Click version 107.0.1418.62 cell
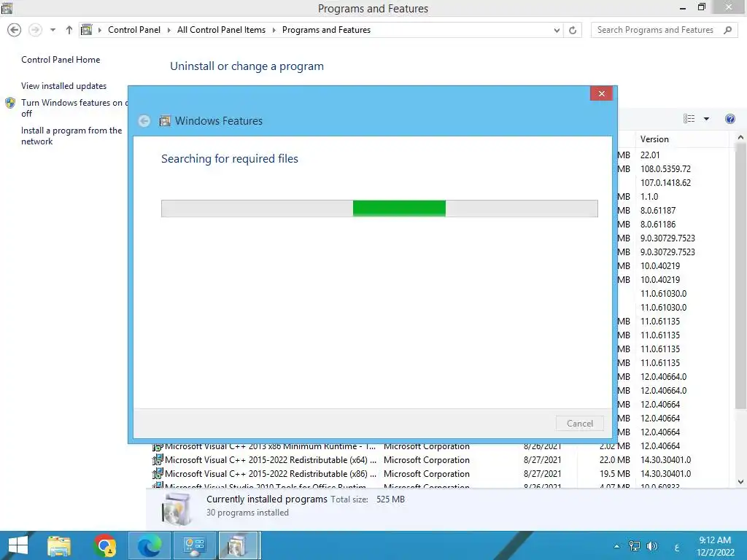This screenshot has width=747, height=560. pos(665,183)
